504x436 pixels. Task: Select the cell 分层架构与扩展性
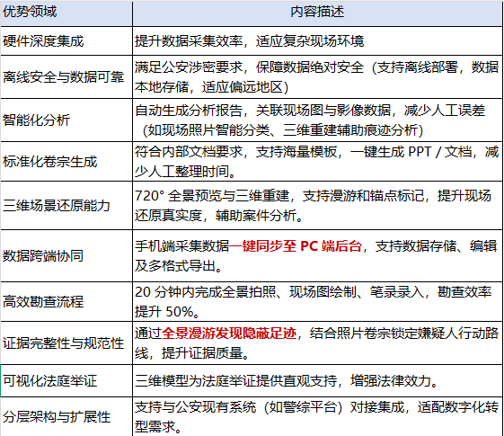click(66, 417)
